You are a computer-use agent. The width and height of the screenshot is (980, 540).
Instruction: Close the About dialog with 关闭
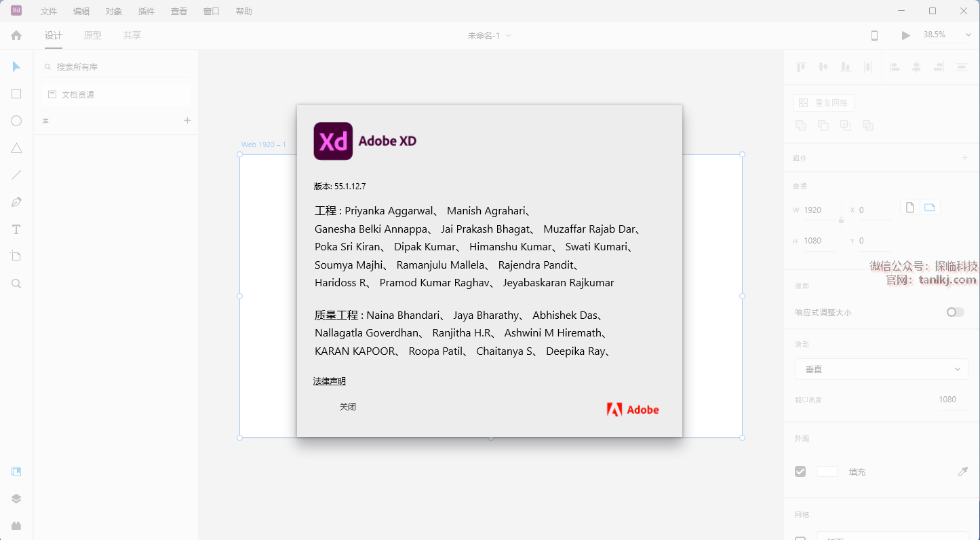348,407
